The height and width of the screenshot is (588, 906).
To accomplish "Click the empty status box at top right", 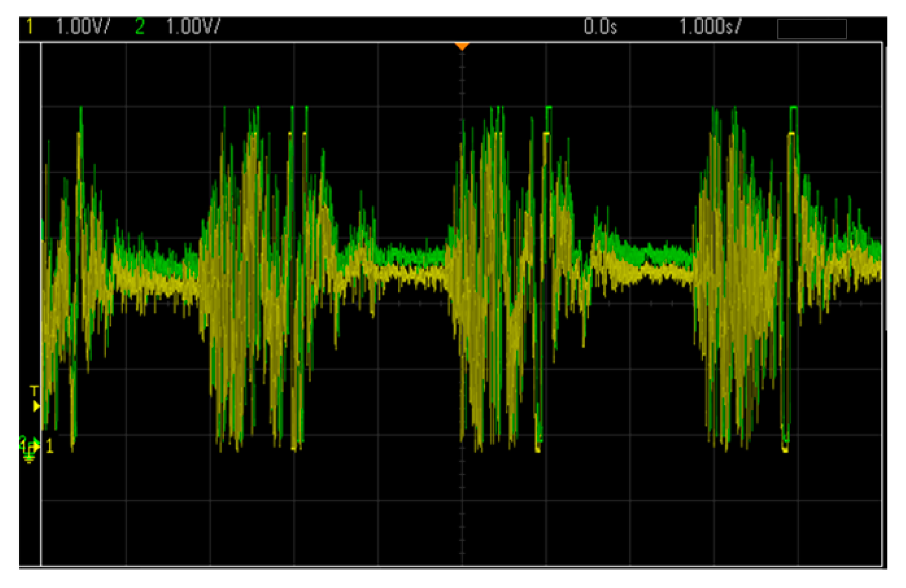I will tap(812, 29).
